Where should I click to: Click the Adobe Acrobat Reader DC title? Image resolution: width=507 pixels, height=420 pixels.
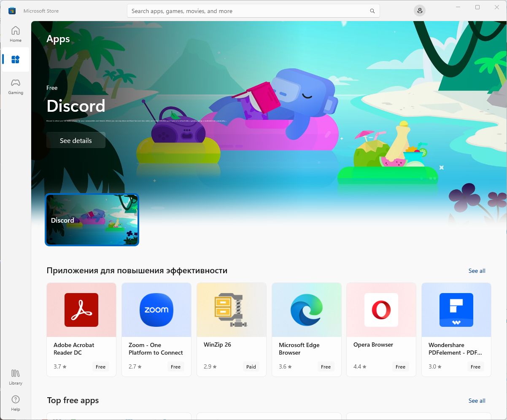coord(74,349)
